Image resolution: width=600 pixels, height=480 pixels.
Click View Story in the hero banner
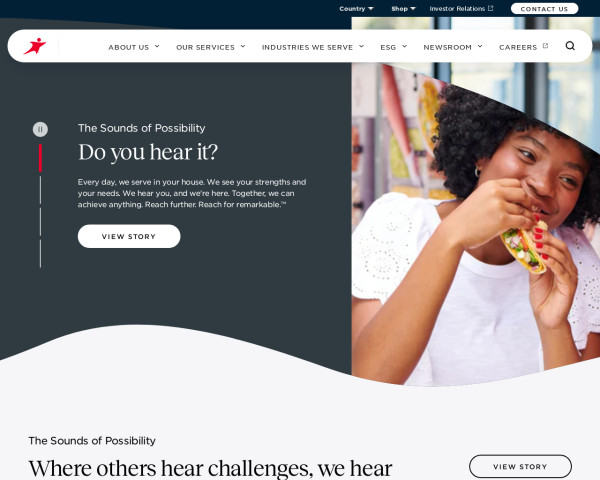[x=129, y=236]
